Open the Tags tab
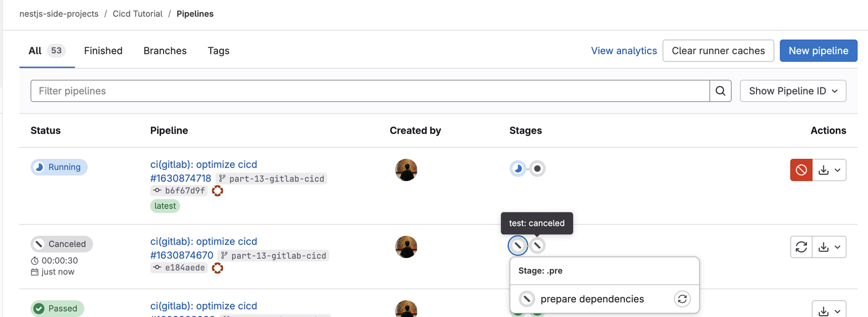Image resolution: width=868 pixels, height=317 pixels. 218,51
